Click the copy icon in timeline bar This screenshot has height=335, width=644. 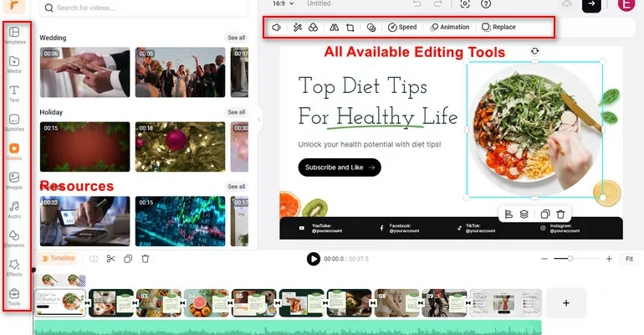coord(128,259)
